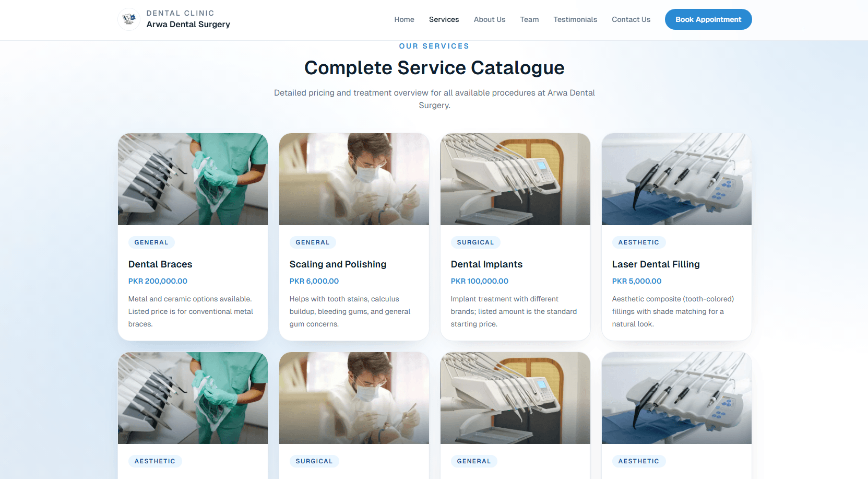Image resolution: width=868 pixels, height=479 pixels.
Task: Open the Contact Us page
Action: [x=631, y=19]
